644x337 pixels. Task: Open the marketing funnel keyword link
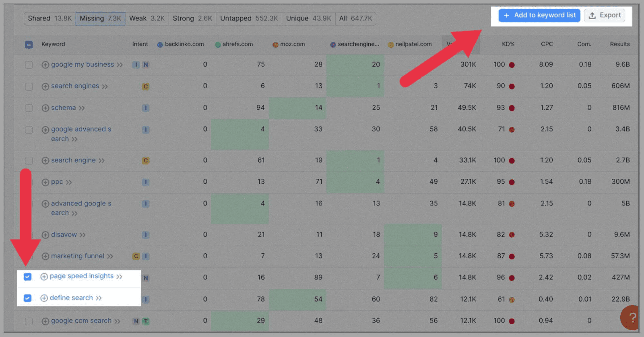[78, 256]
